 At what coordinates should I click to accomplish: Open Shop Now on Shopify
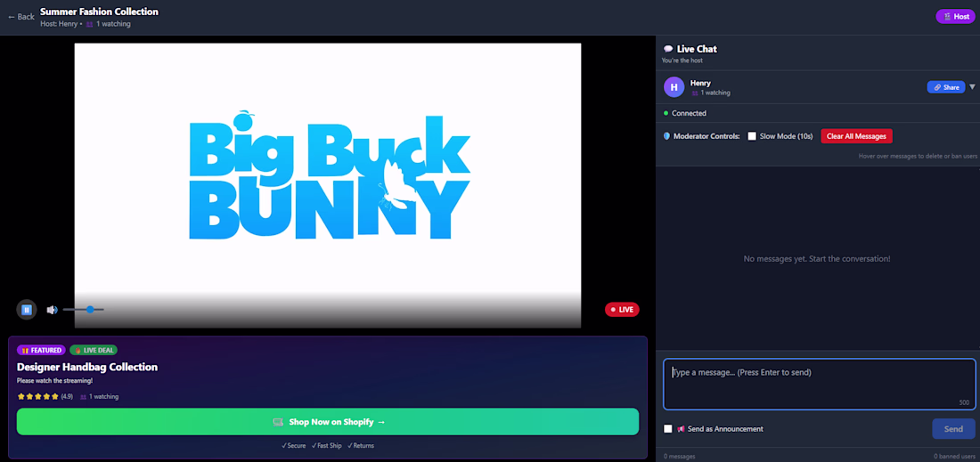328,421
